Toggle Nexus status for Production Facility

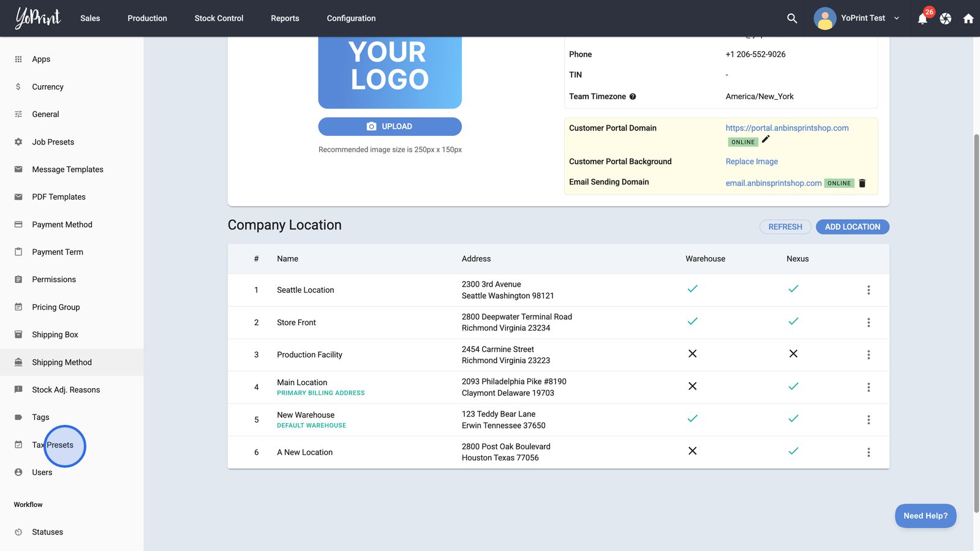click(793, 354)
